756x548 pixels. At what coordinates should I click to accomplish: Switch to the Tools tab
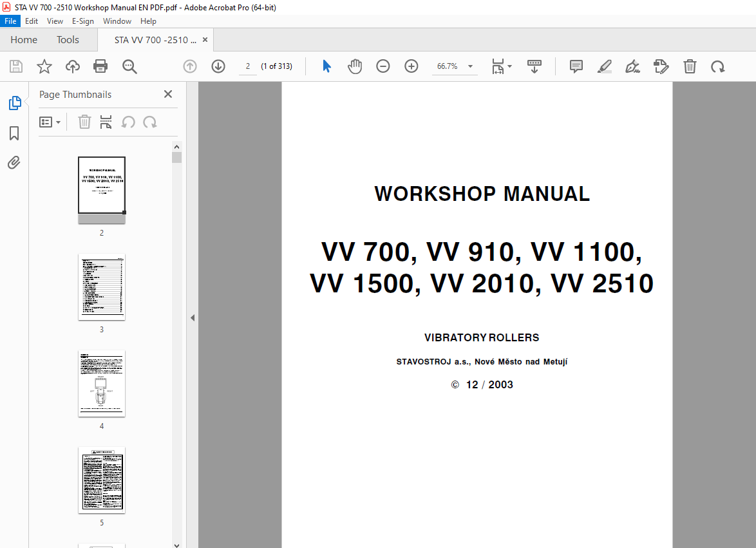click(68, 40)
